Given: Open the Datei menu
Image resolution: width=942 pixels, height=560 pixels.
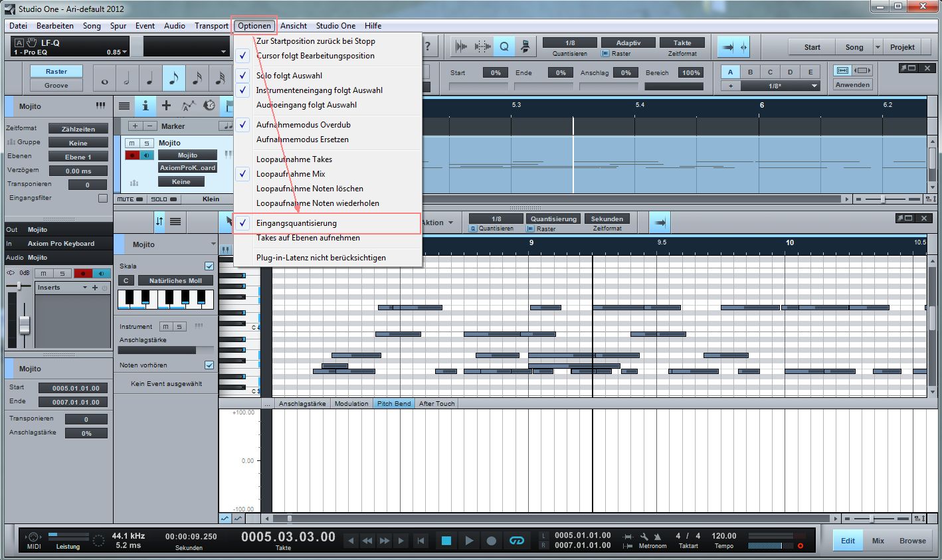Looking at the screenshot, I should point(19,26).
